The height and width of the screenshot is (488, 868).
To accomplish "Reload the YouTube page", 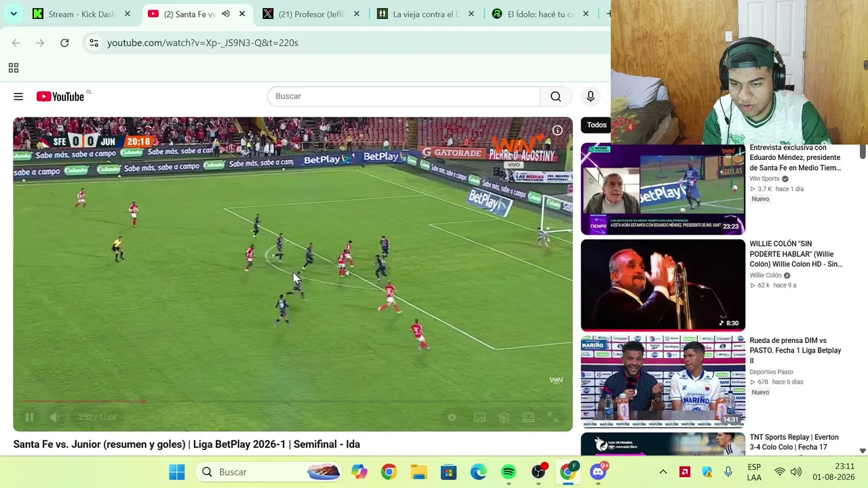I will pyautogui.click(x=64, y=43).
